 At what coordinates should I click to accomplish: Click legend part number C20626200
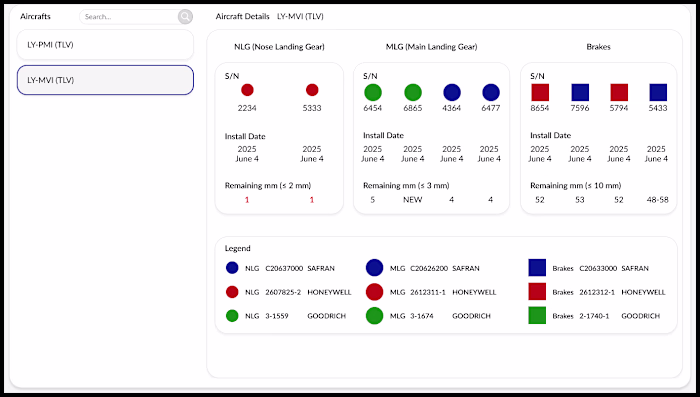coord(429,268)
